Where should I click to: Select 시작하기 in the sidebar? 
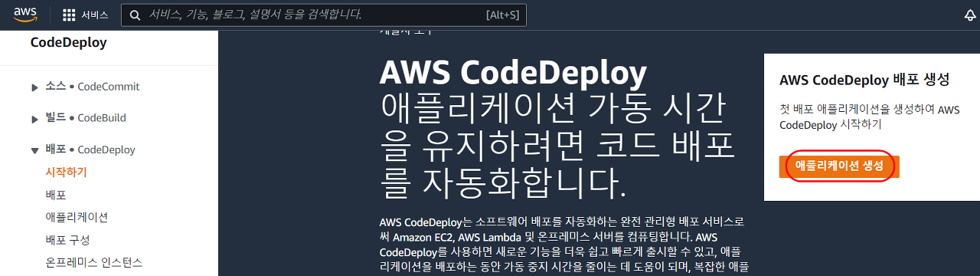pyautogui.click(x=67, y=172)
